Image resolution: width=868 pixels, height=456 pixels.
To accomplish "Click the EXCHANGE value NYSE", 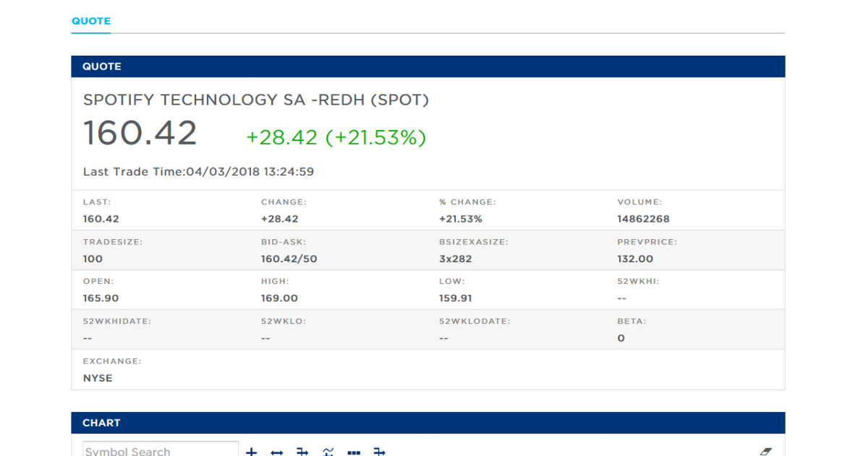I will 98,378.
